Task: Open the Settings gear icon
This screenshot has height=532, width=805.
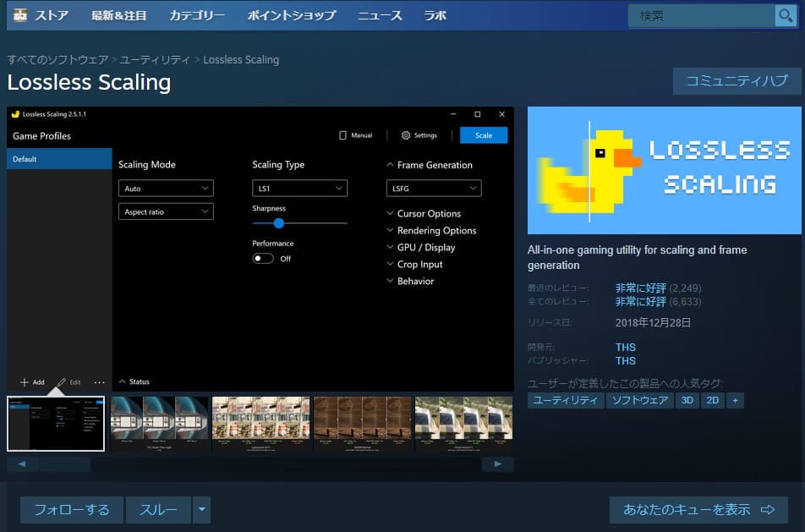Action: (406, 135)
